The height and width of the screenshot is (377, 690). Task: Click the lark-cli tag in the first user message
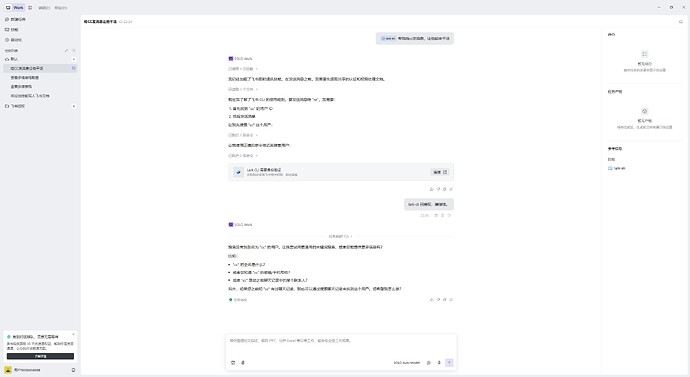[388, 39]
